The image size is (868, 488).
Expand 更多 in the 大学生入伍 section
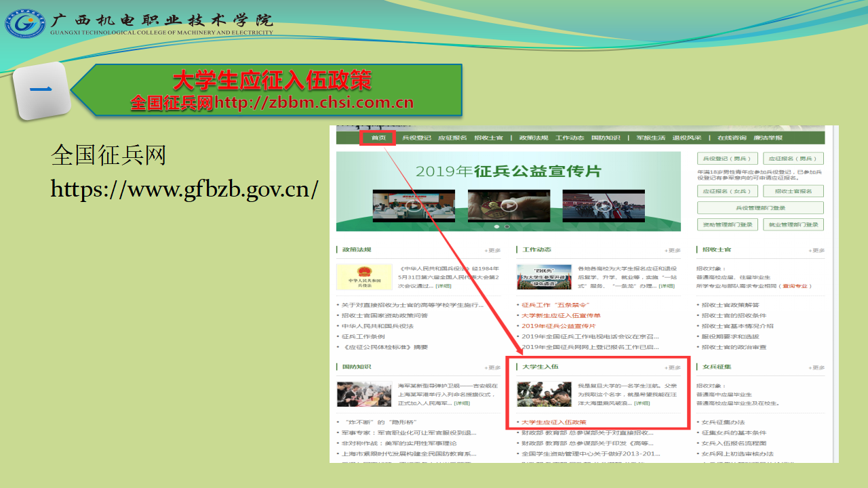tap(673, 368)
